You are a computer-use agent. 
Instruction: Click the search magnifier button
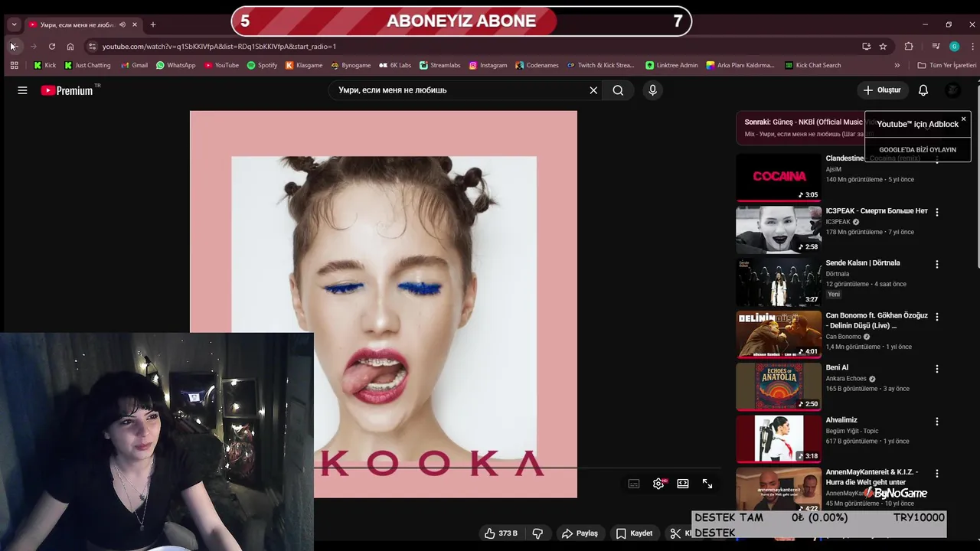click(618, 90)
